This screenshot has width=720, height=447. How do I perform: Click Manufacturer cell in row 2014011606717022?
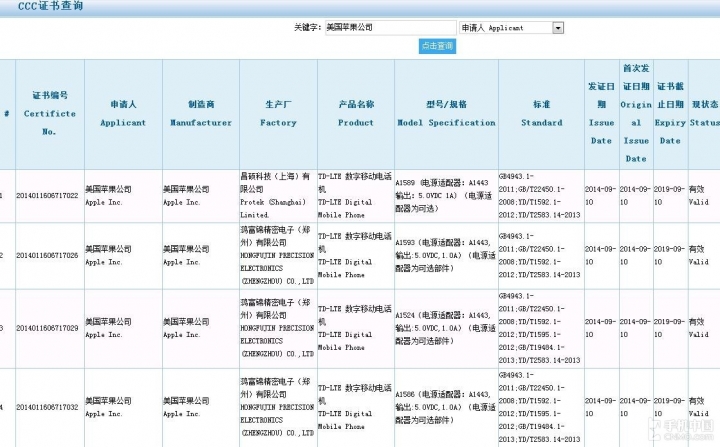tap(201, 196)
